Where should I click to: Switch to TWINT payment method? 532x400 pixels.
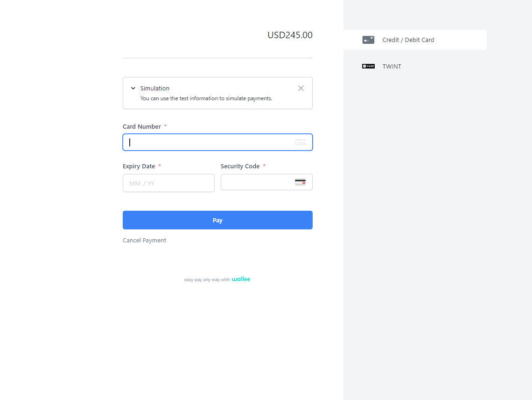[392, 66]
